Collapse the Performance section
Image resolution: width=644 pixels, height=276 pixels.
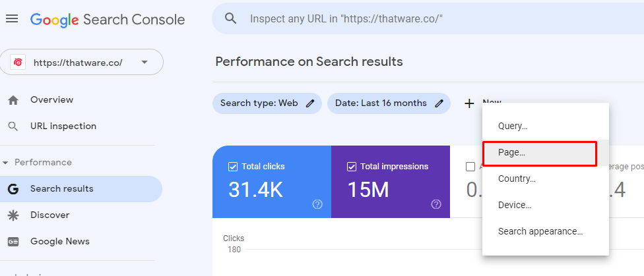(6, 163)
